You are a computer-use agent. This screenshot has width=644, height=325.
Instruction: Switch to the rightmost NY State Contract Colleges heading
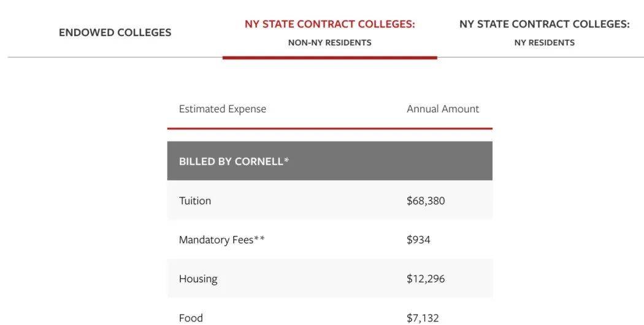click(544, 25)
